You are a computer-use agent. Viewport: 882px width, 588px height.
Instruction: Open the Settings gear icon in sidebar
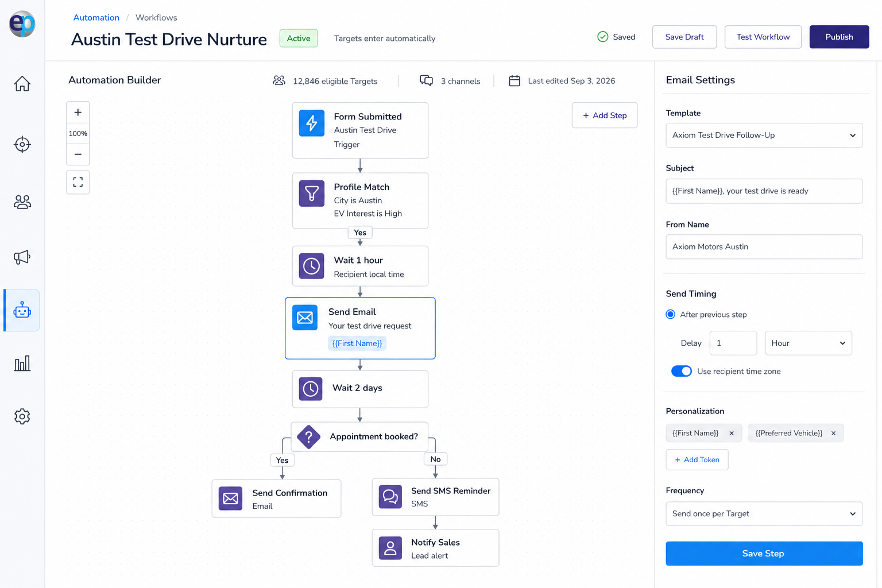click(x=22, y=416)
